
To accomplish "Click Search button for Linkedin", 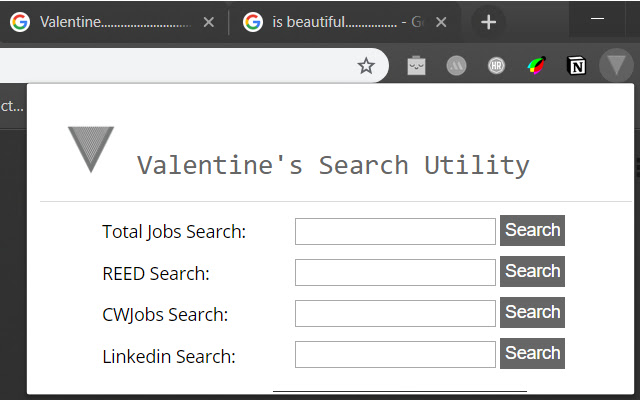I will click(x=532, y=353).
